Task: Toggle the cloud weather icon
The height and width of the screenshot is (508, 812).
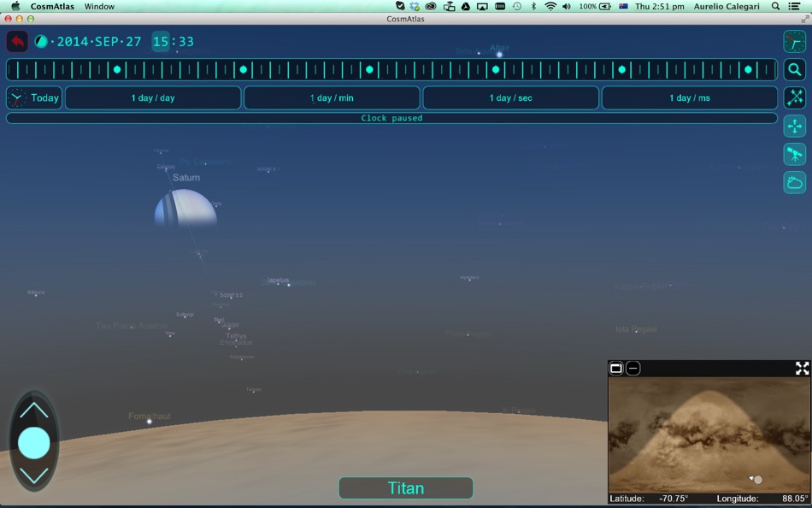Action: [x=794, y=182]
